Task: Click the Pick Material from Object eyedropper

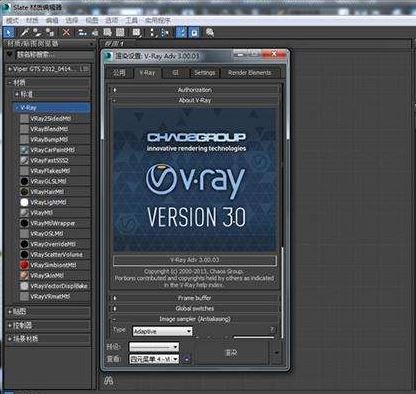Action: 24,32
